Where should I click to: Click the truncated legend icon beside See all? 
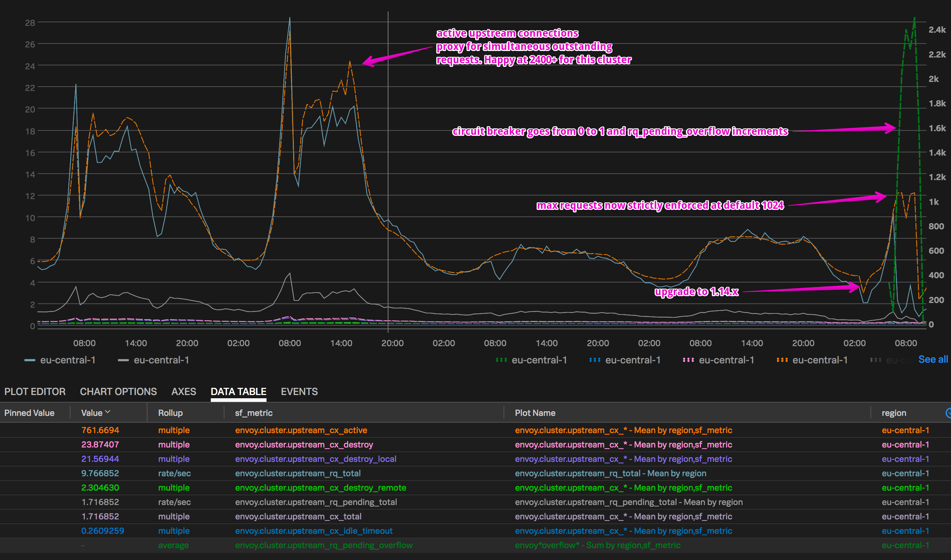[x=876, y=360]
